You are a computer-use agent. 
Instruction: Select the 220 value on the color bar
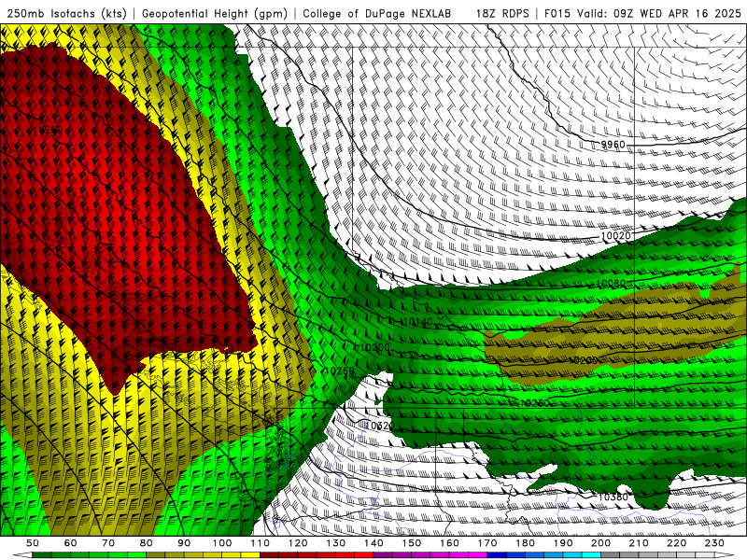coord(676,543)
